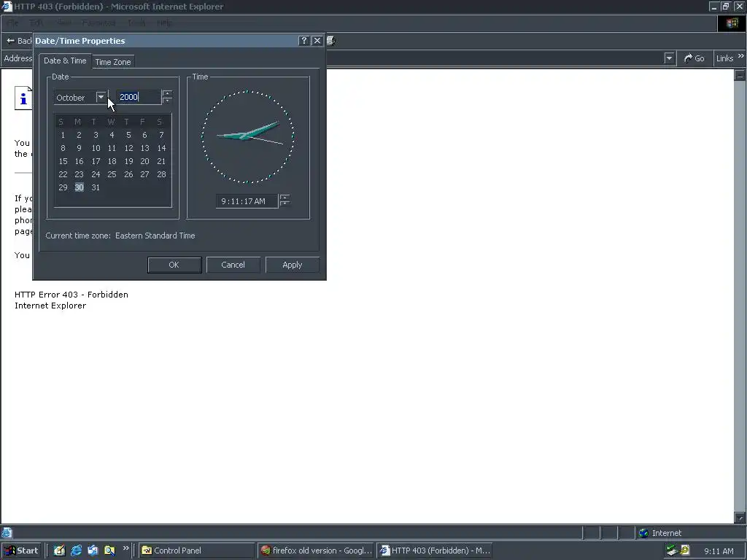Pick day 18 in the calendar
The image size is (747, 560).
[112, 161]
